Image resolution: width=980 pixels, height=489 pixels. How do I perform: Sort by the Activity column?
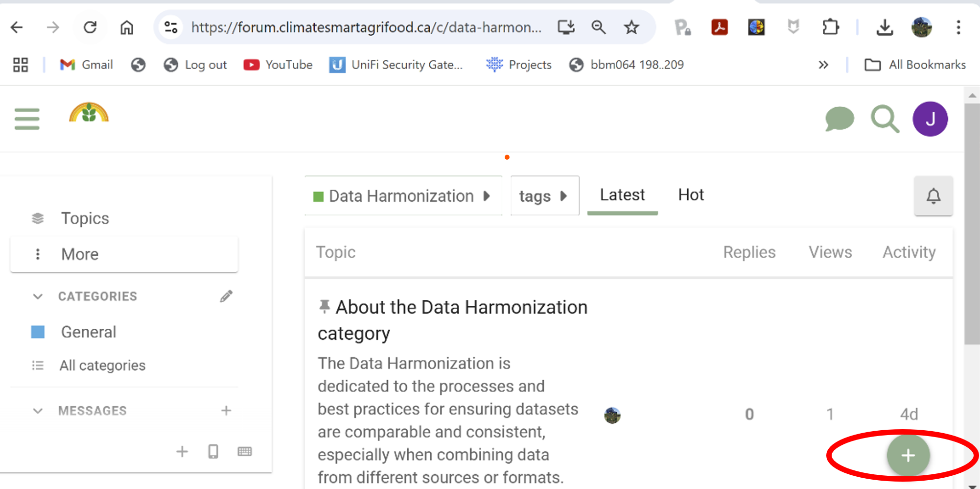pos(909,252)
